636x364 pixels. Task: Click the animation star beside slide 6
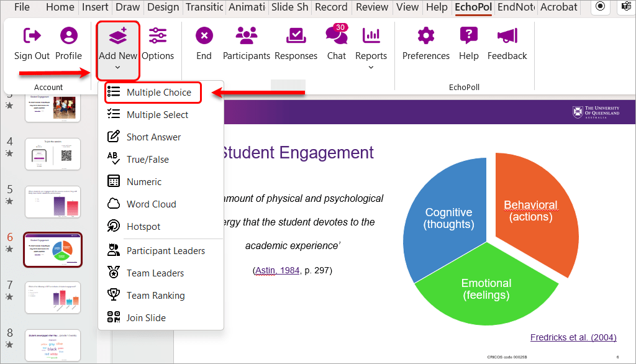tap(9, 248)
